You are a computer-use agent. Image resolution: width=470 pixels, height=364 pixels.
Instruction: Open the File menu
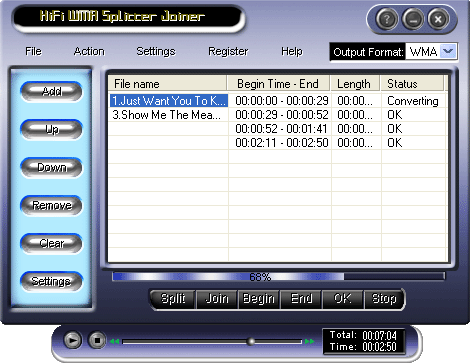(33, 51)
